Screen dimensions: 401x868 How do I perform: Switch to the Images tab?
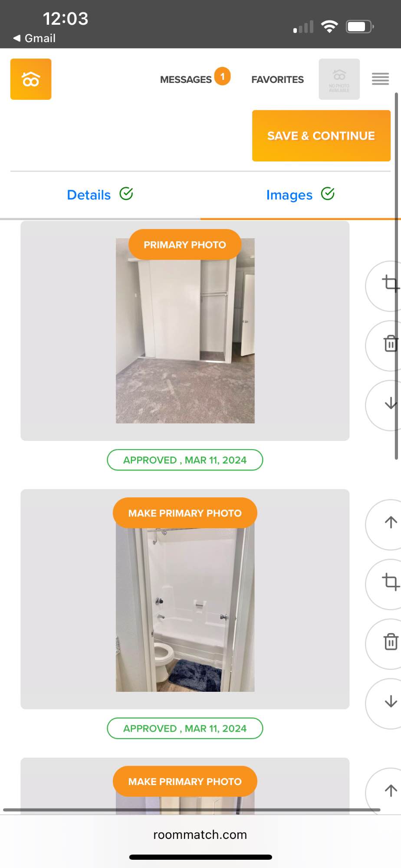(300, 194)
